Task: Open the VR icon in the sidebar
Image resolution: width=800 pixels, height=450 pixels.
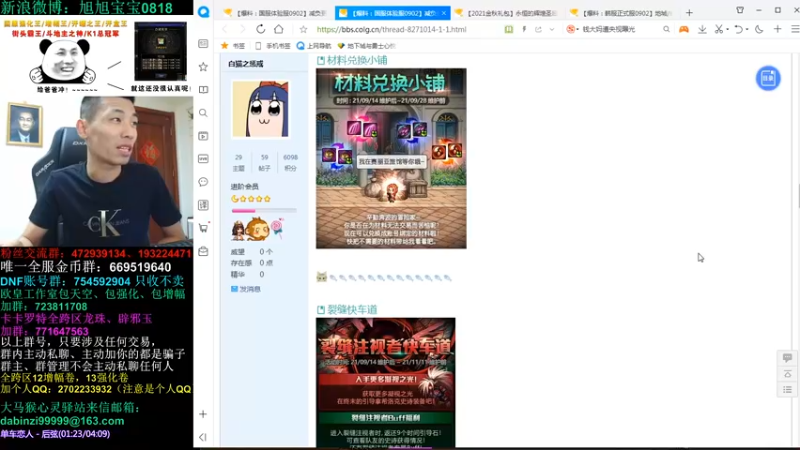Action: (x=203, y=159)
